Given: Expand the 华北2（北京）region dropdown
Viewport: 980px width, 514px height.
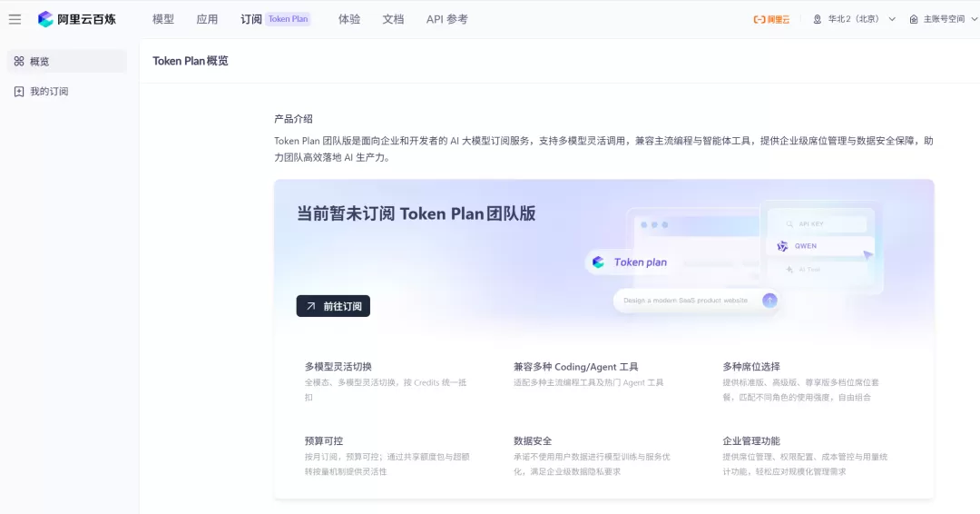Looking at the screenshot, I should tap(855, 19).
